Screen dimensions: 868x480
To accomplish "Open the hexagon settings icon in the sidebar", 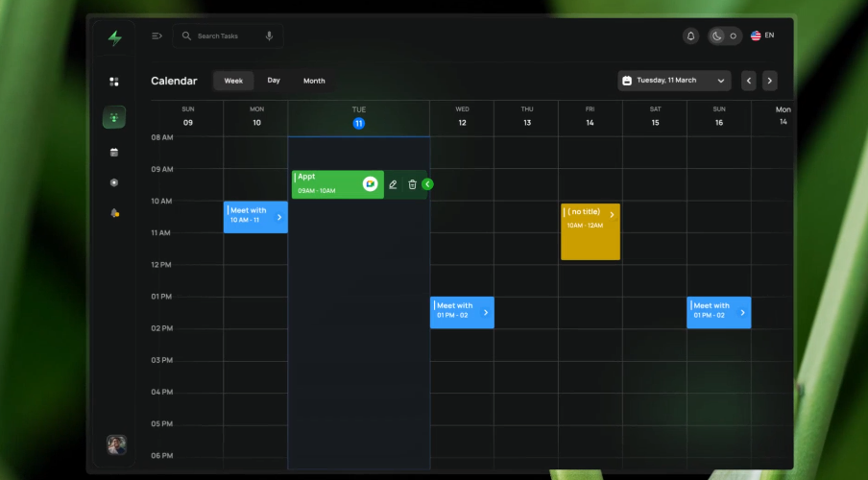I will [x=114, y=182].
